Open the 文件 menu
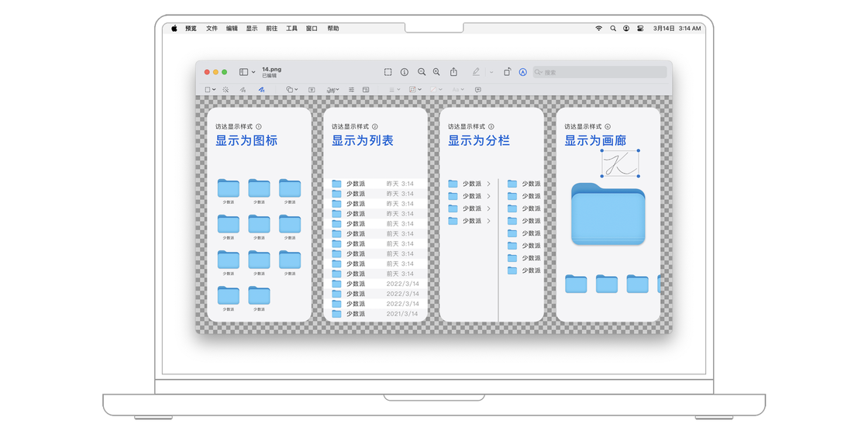Viewport: 868px width, 434px height. coord(212,28)
